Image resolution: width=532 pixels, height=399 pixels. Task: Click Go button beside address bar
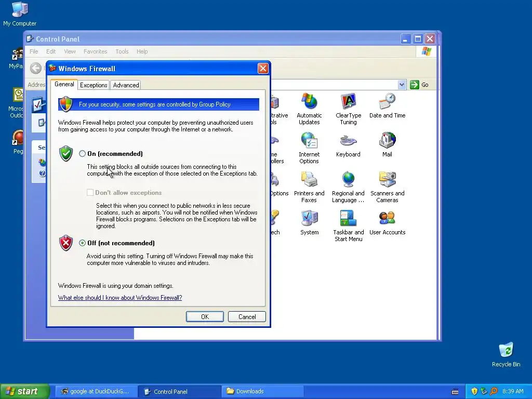pyautogui.click(x=419, y=85)
